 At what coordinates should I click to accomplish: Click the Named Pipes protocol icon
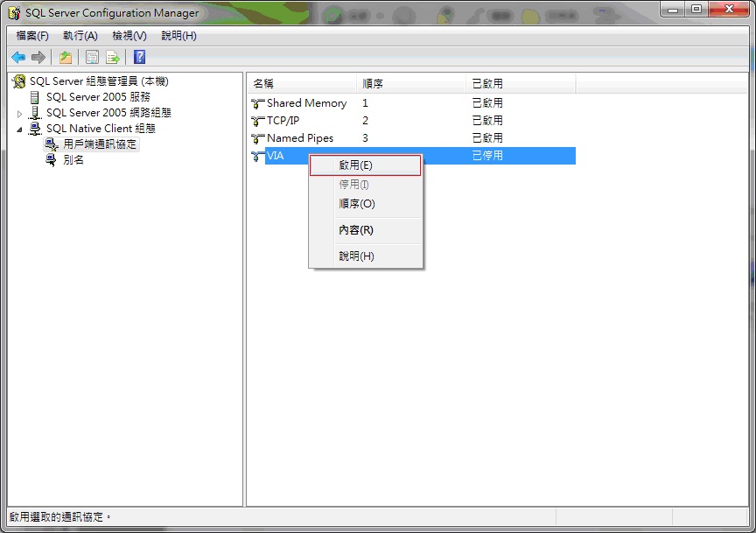258,138
